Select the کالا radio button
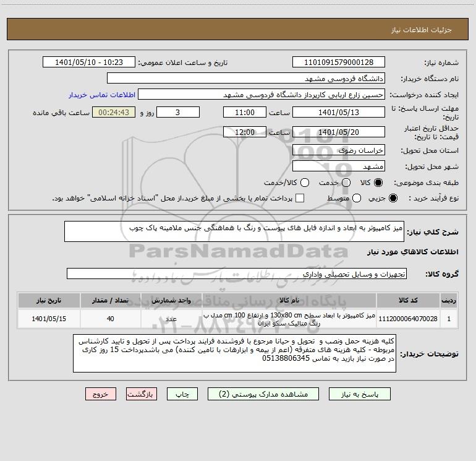The image size is (476, 461). [x=378, y=183]
